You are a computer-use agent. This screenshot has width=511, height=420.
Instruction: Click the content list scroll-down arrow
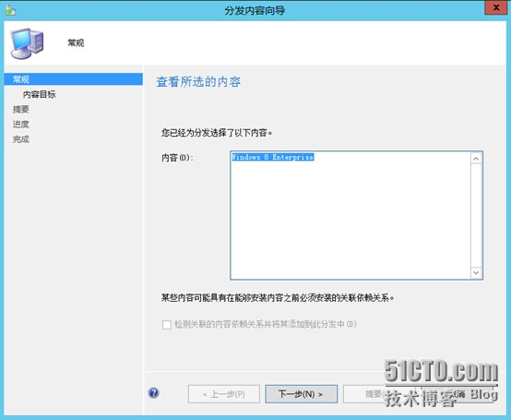click(476, 272)
